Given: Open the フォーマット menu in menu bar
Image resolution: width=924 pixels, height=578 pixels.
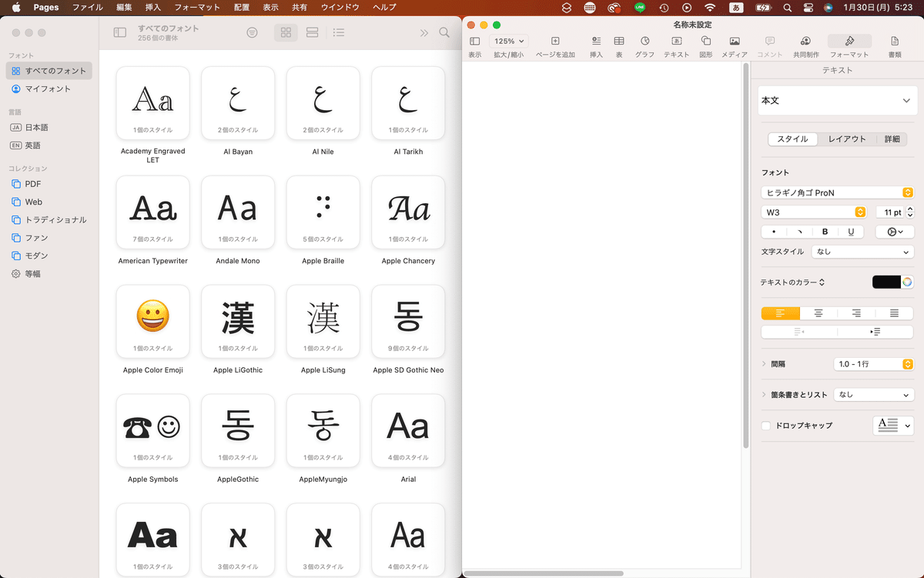Looking at the screenshot, I should pyautogui.click(x=197, y=8).
